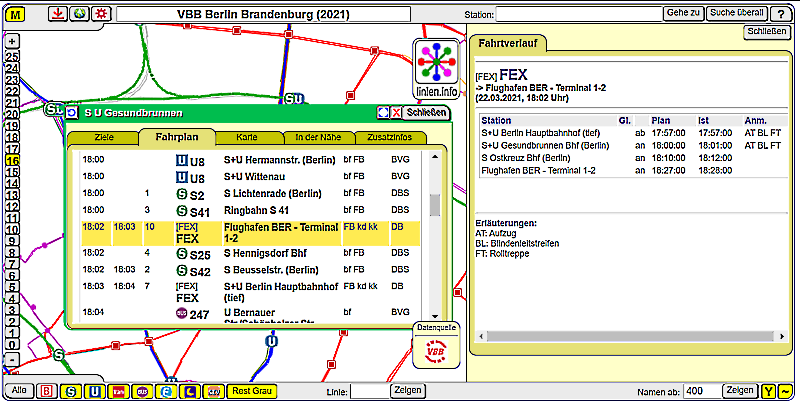Select the highlighted zoom level 16
800x402 pixels.
pyautogui.click(x=12, y=160)
